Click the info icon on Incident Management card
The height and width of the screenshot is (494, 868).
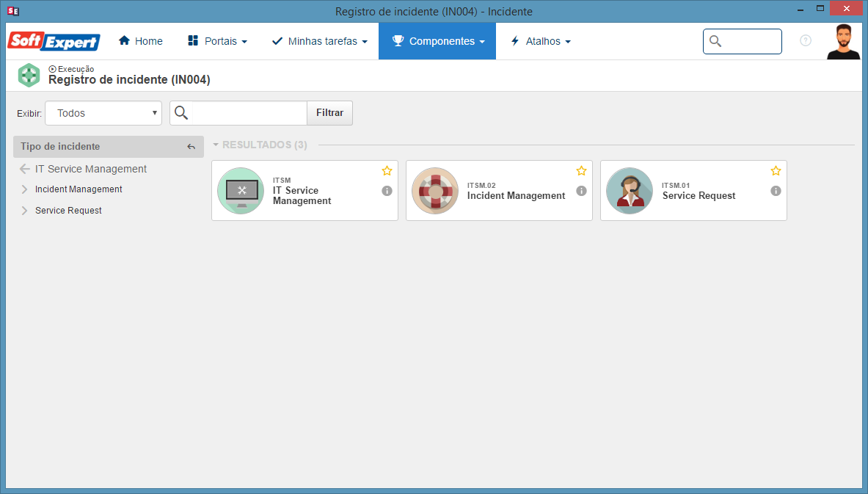581,191
